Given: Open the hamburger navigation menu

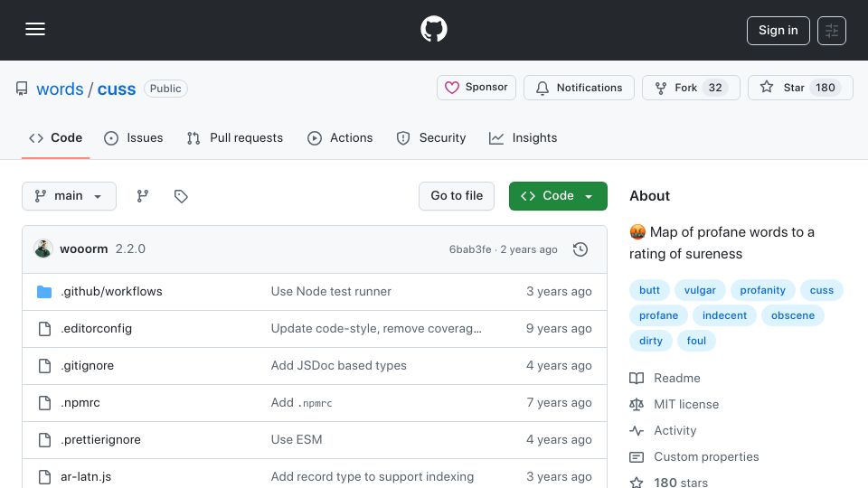Looking at the screenshot, I should [x=35, y=29].
